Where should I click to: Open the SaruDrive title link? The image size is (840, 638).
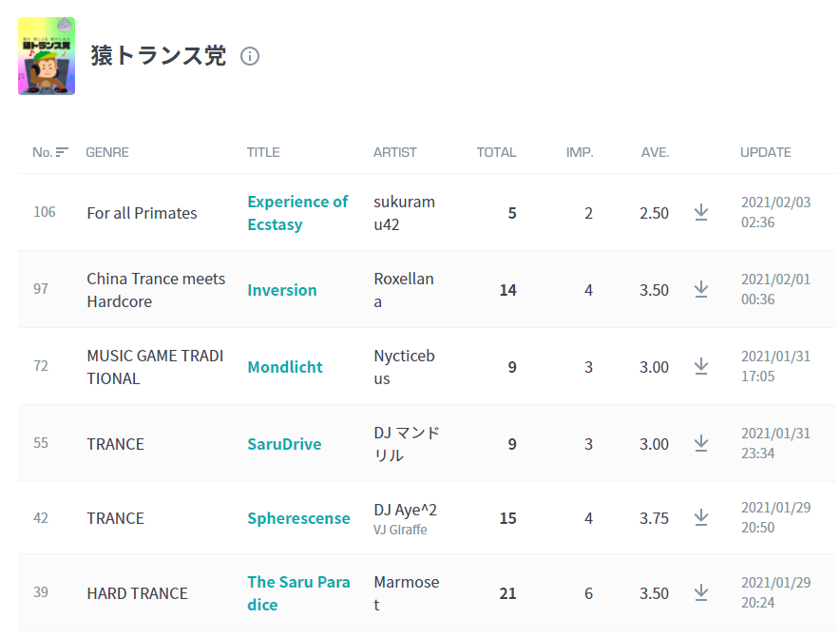pos(284,444)
